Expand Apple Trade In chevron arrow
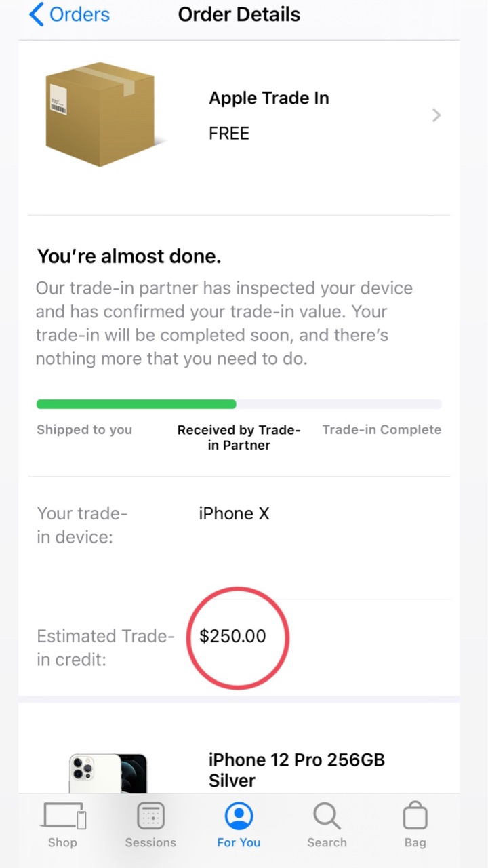 coord(436,115)
